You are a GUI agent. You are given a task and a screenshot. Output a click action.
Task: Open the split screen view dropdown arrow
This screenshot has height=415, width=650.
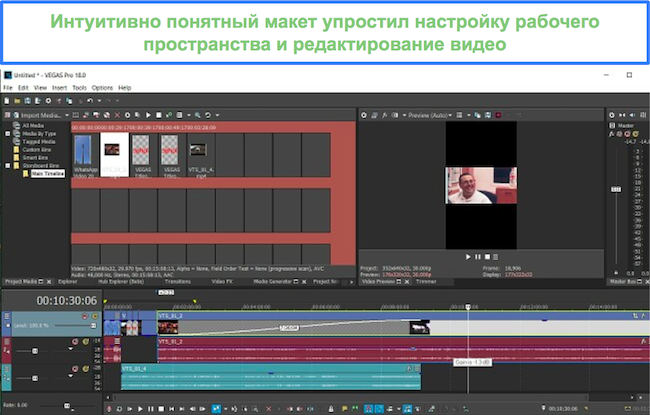point(404,115)
